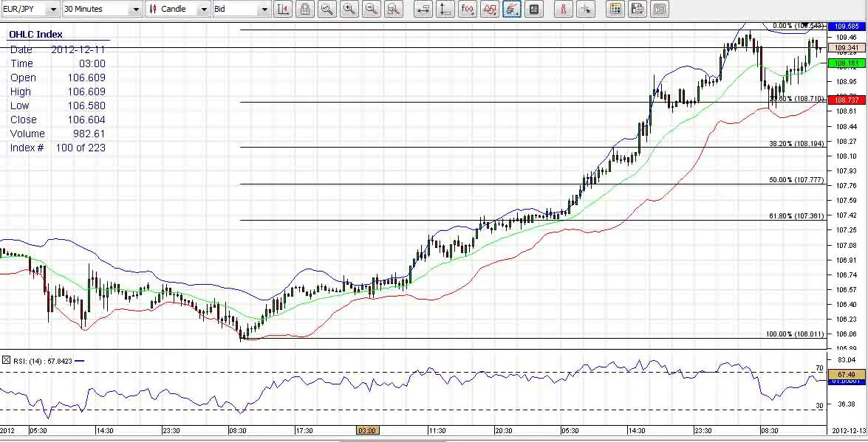The image size is (868, 442).
Task: Select the GF Fibonacci tool icon
Action: [x=512, y=9]
